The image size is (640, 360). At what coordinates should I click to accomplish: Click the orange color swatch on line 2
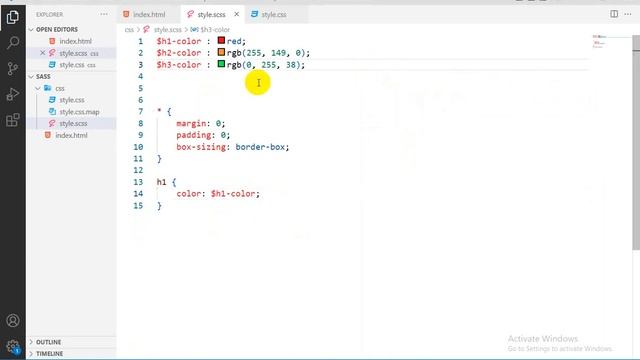[221, 52]
